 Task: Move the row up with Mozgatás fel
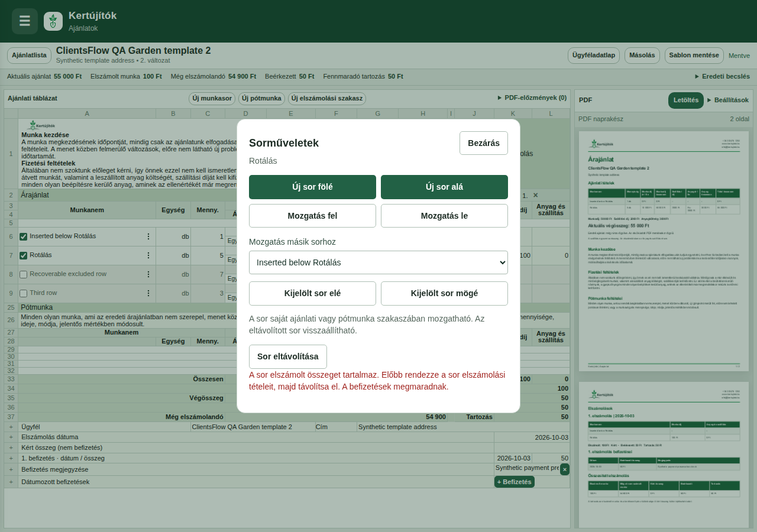coord(312,216)
